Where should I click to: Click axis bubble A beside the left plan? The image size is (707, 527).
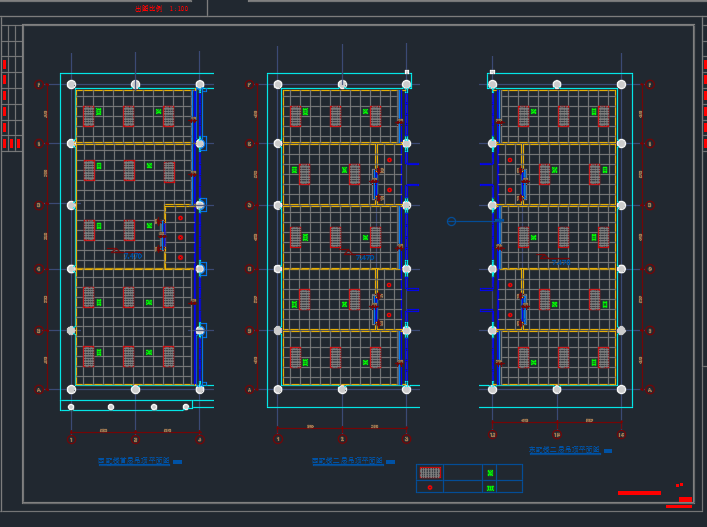pos(39,390)
